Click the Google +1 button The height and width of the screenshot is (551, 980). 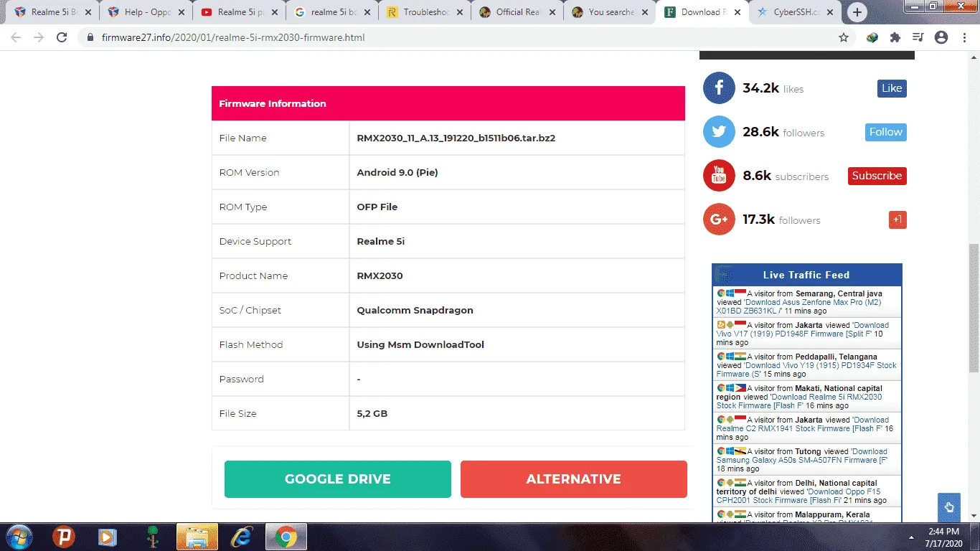coord(897,220)
